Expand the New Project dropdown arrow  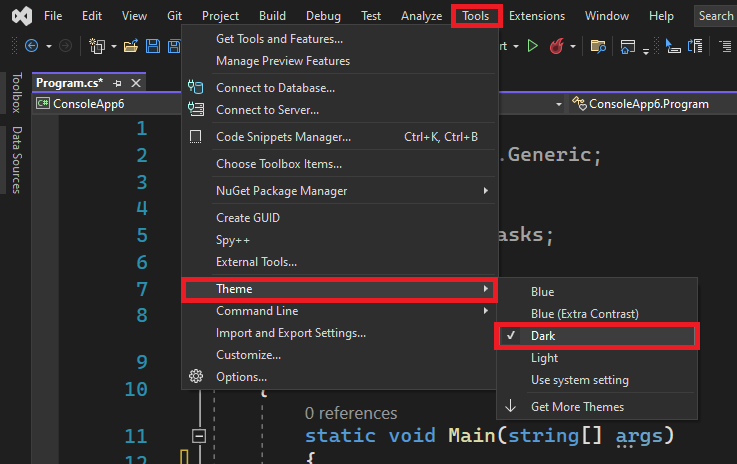click(114, 47)
